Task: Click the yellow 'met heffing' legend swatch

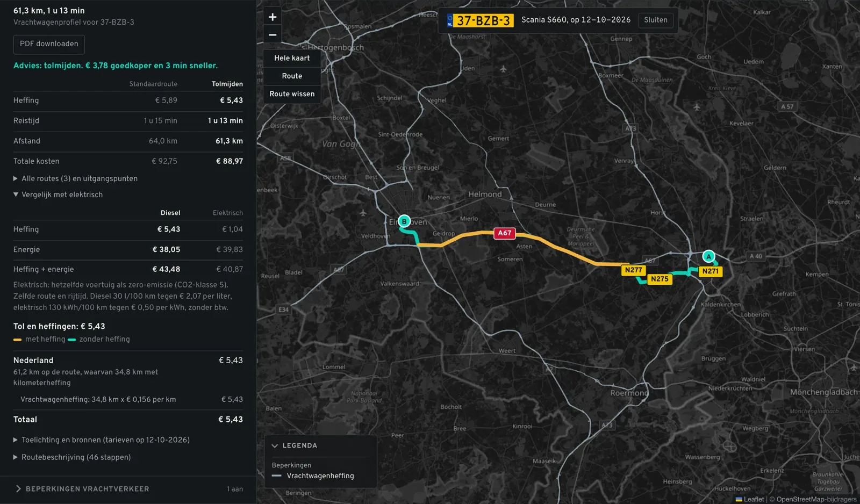Action: pyautogui.click(x=18, y=340)
